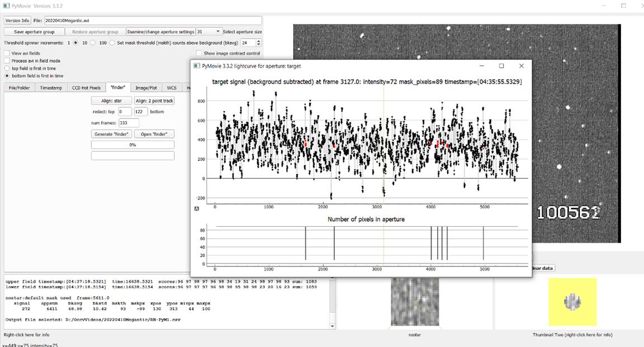Viewport: 644px width, 347px height.
Task: Enable Show image contrast control
Action: 199,54
